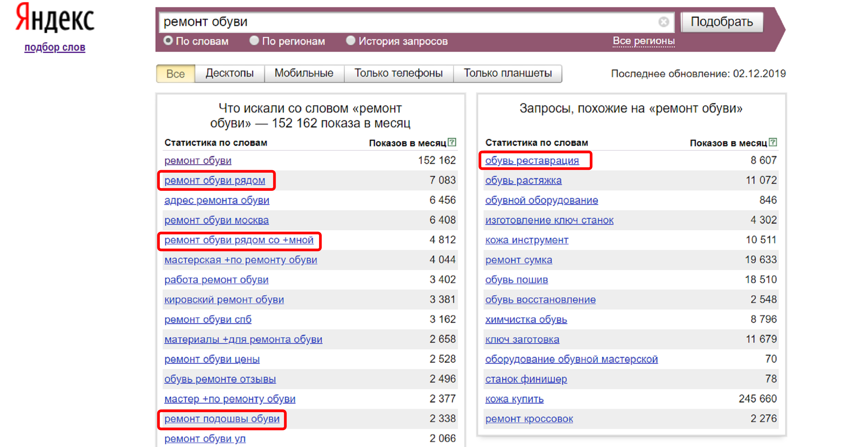Switch to the Десктопы tab
Viewport: 868px width, 447px height.
[x=230, y=73]
